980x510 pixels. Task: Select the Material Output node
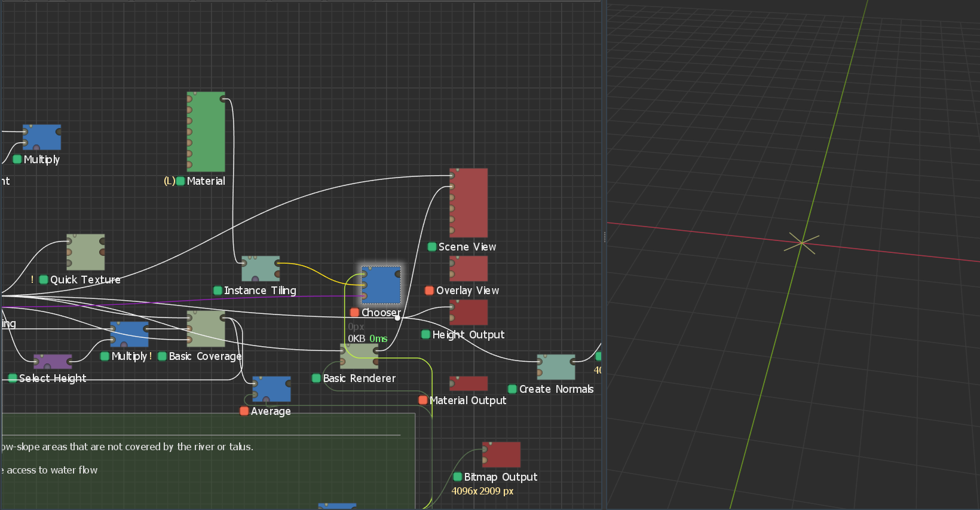468,383
